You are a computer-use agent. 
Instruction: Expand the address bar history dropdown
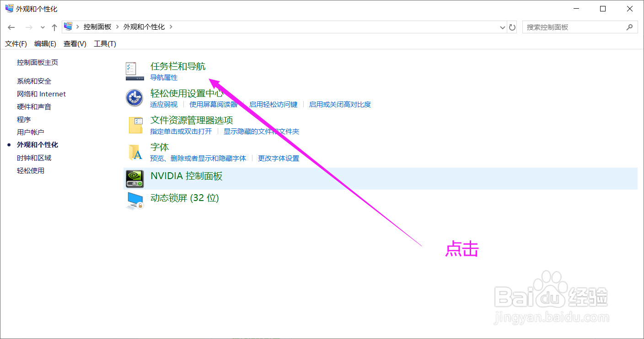coord(503,27)
